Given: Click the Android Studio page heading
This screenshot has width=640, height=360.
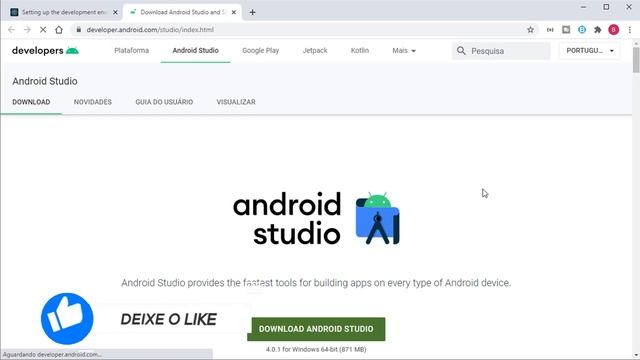Looking at the screenshot, I should (x=45, y=81).
